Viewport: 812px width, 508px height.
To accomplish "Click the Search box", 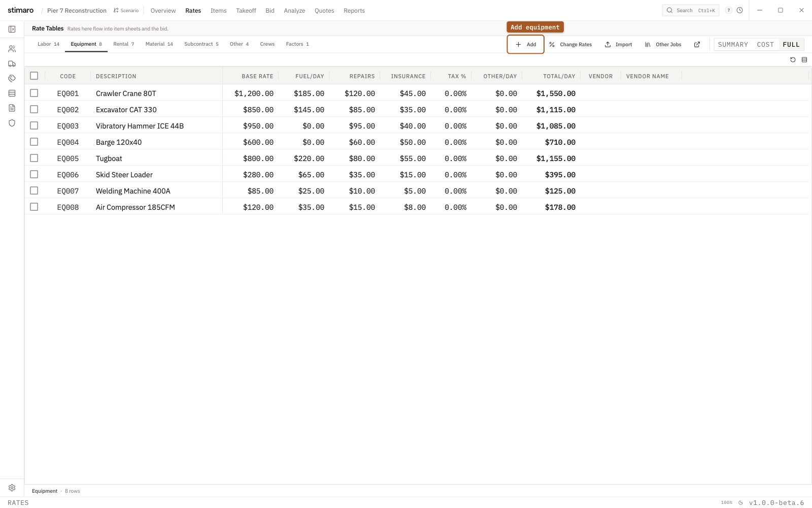I will (x=690, y=10).
